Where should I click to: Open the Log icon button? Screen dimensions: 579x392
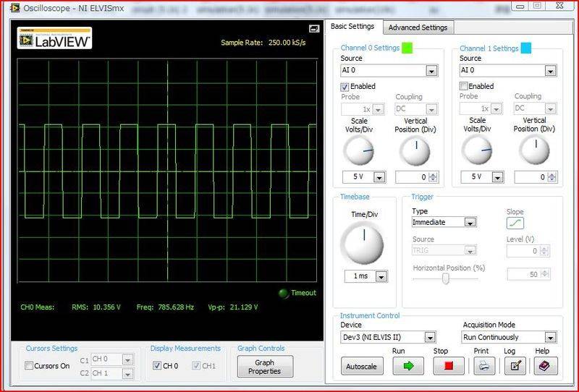click(515, 365)
